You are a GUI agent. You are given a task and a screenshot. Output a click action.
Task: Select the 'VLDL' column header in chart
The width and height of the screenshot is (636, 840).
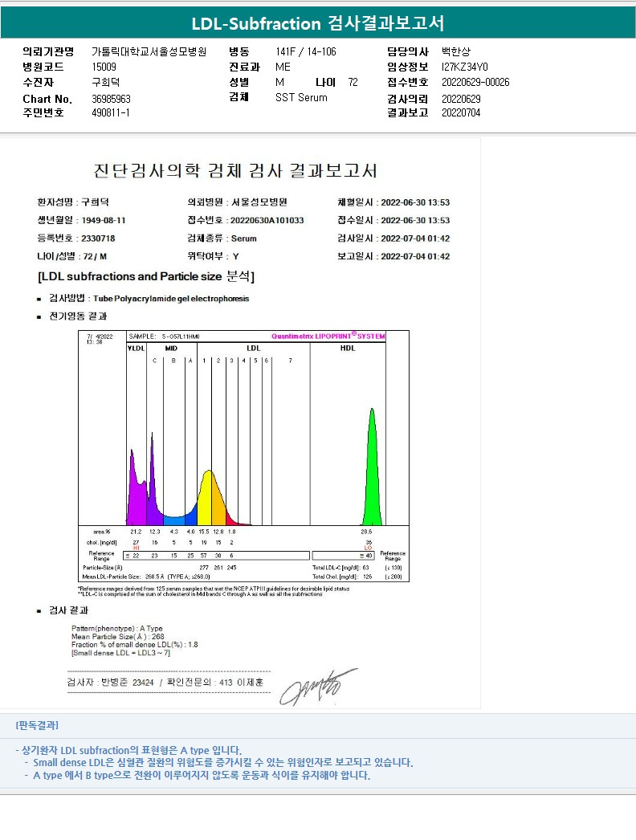tap(136, 349)
